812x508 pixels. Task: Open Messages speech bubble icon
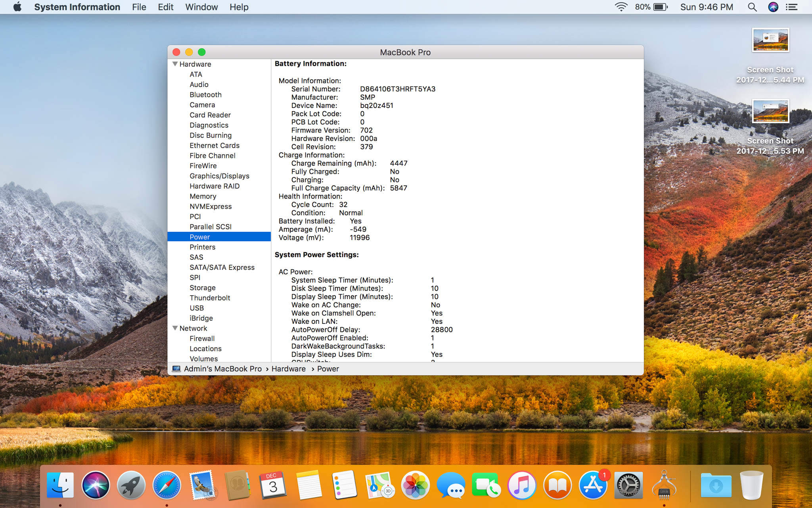pos(451,485)
